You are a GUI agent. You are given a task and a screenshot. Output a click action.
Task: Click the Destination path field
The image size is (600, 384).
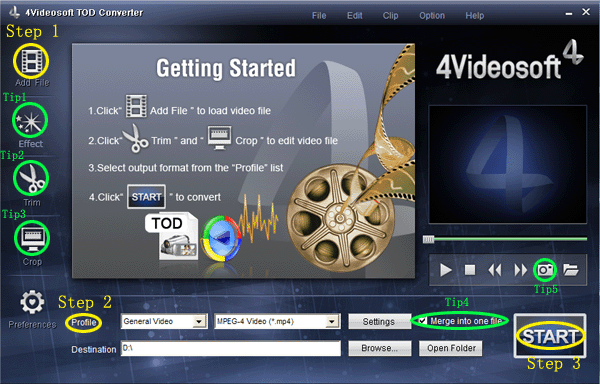pos(231,348)
